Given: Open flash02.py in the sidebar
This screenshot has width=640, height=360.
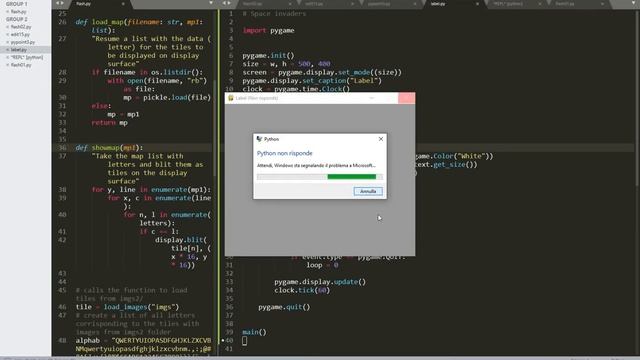Looking at the screenshot, I should 21,27.
